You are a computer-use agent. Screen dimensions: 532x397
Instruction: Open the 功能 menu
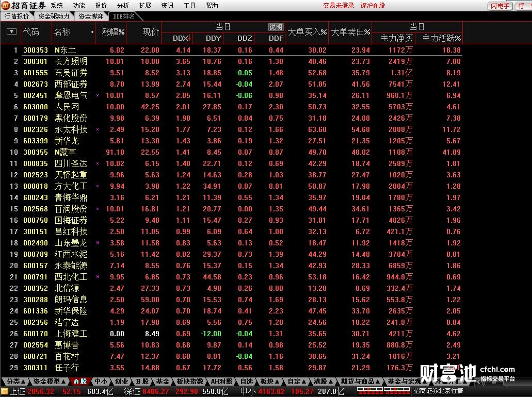pos(79,6)
